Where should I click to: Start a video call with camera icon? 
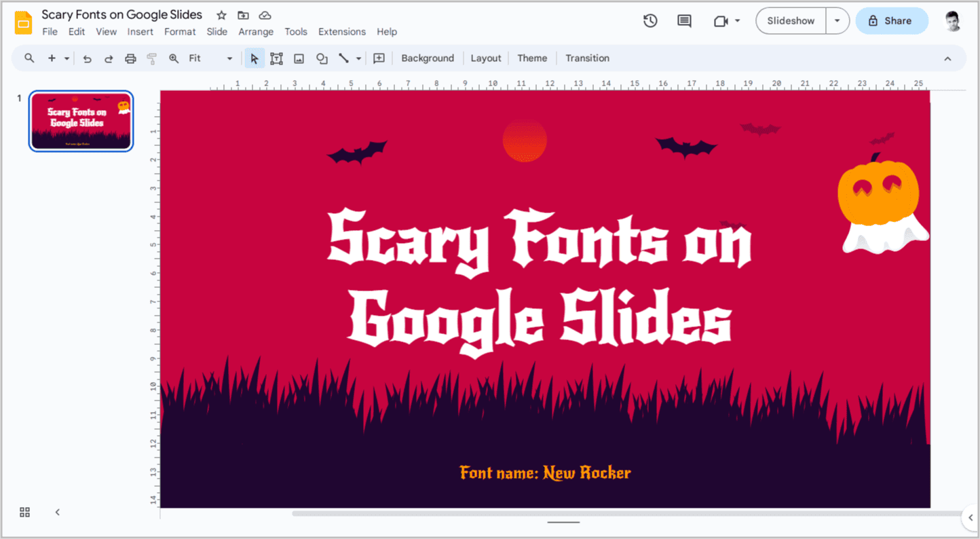[x=721, y=21]
